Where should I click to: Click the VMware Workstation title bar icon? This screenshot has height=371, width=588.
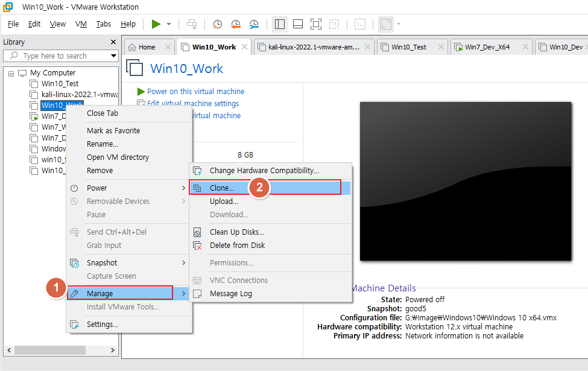click(x=8, y=7)
